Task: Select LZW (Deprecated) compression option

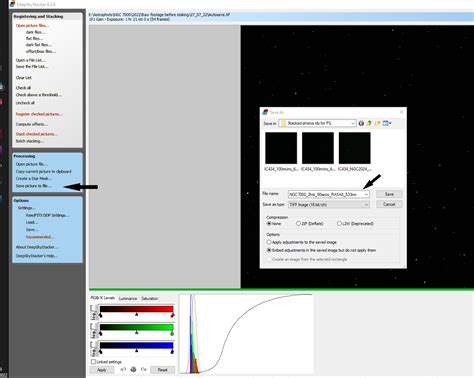Action: coord(339,224)
